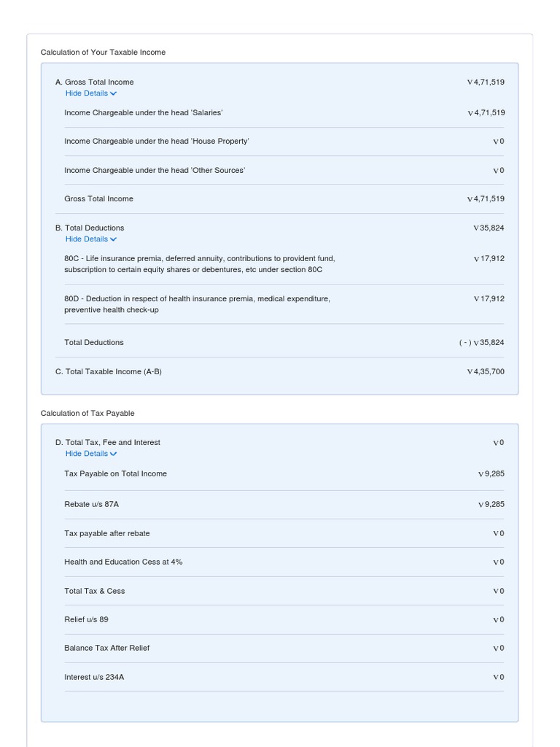
Task: Collapse details under A. Gross Total Income
Action: [91, 93]
